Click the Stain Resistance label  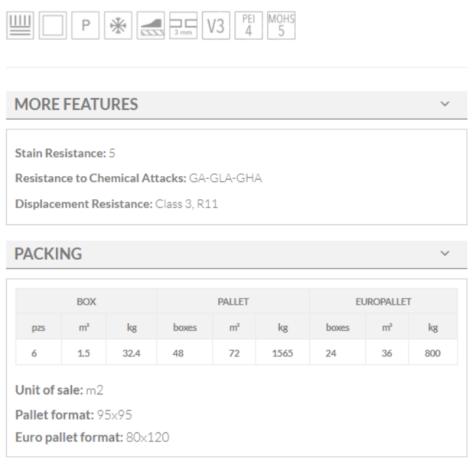pyautogui.click(x=60, y=154)
